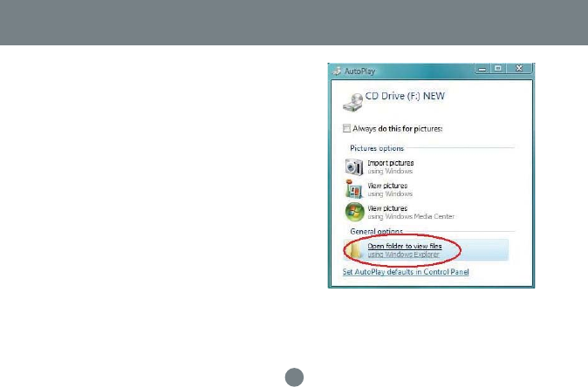588x387 pixels.
Task: Open folder to view files using Windows Explorer
Action: click(426, 250)
